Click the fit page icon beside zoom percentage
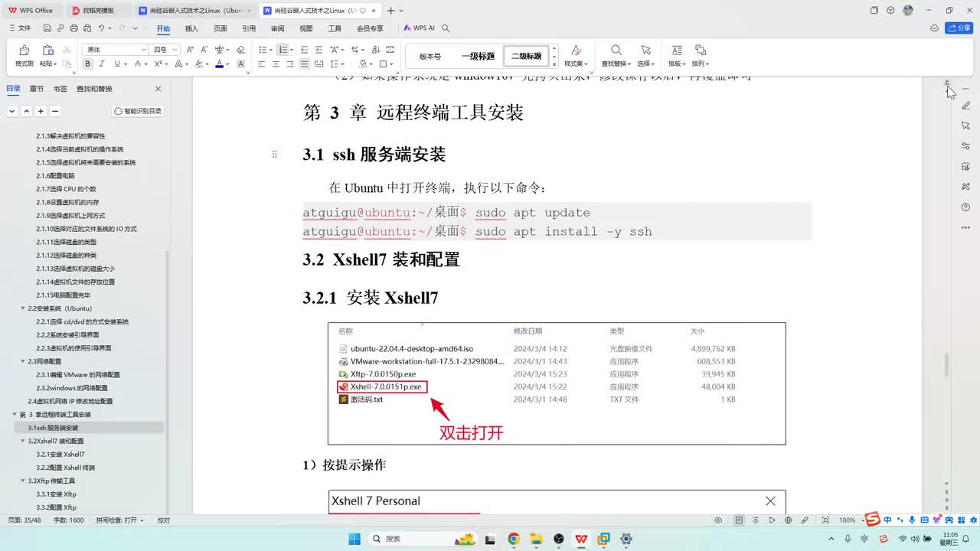980x551 pixels. [825, 520]
